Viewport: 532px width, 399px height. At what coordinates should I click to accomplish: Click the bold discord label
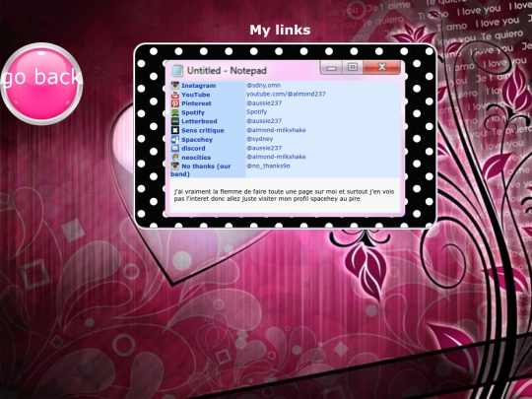(x=193, y=149)
